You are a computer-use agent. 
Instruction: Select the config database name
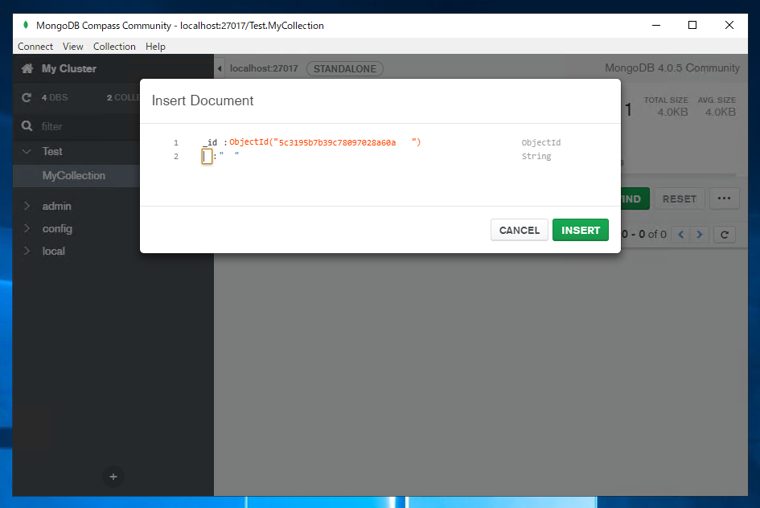pyautogui.click(x=57, y=228)
